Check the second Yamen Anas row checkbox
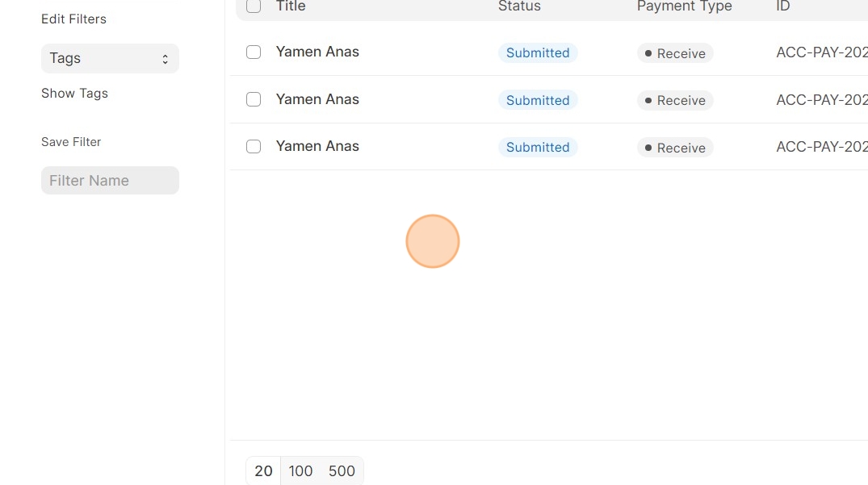This screenshot has height=485, width=868. (254, 99)
